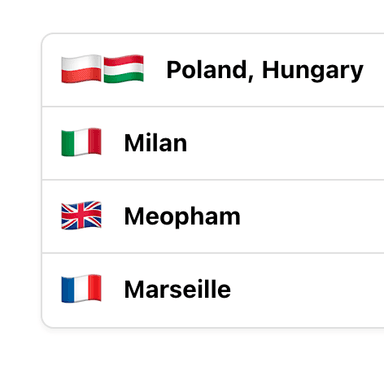Viewport: 384px width, 384px height.
Task: Select empty area of the Marseille row
Action: 307,290
